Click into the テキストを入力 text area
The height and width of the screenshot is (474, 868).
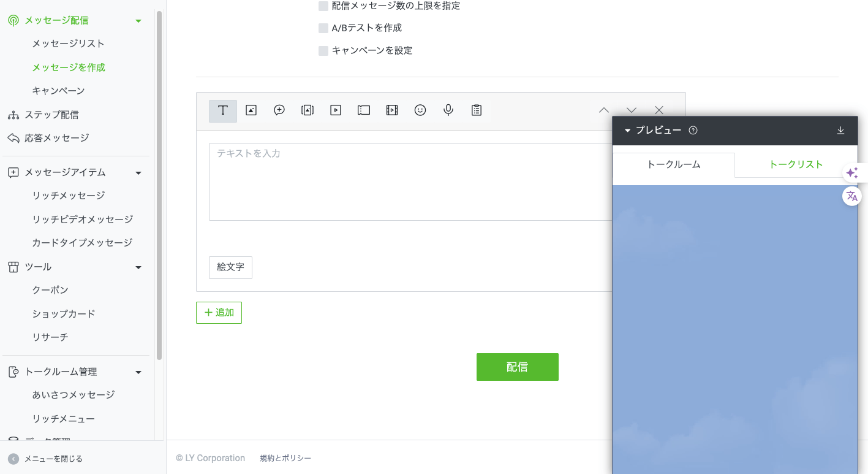[x=410, y=182]
